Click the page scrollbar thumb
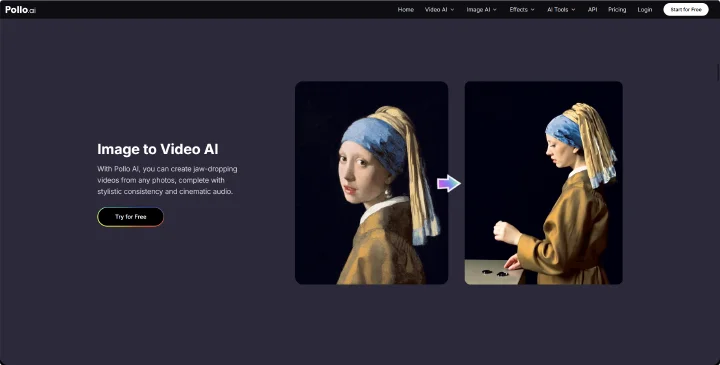Image resolution: width=720 pixels, height=365 pixels. (718, 72)
